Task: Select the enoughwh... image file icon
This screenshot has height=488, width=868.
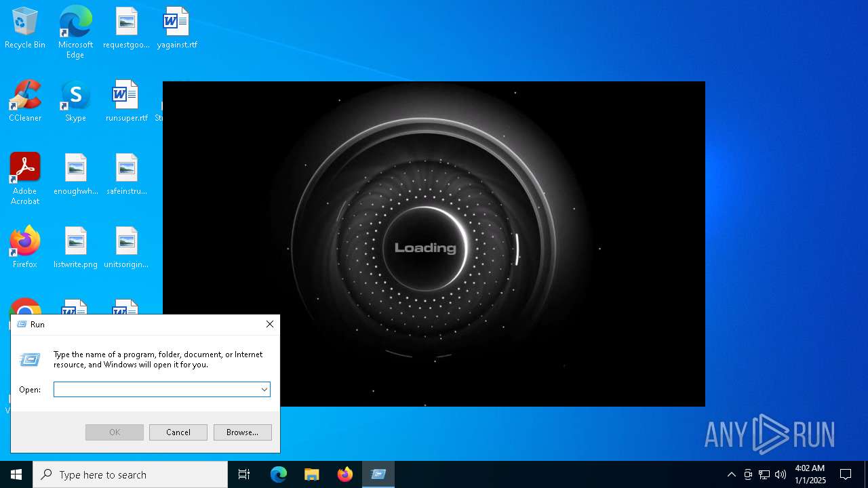Action: click(x=75, y=175)
